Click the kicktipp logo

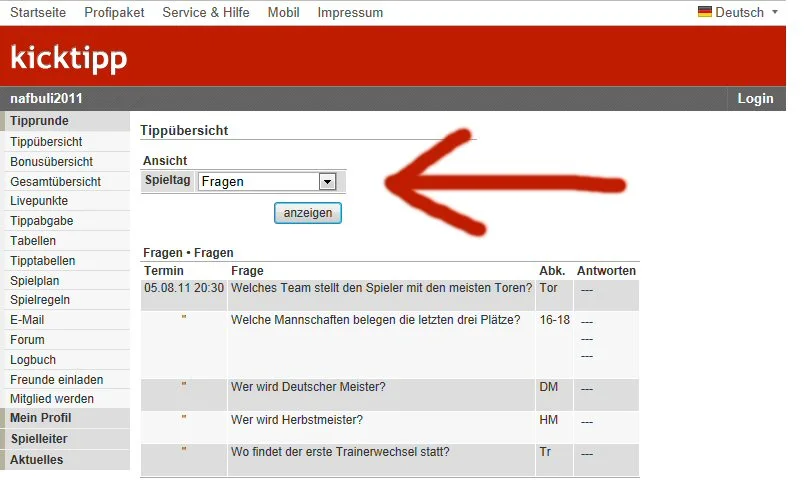tap(69, 58)
